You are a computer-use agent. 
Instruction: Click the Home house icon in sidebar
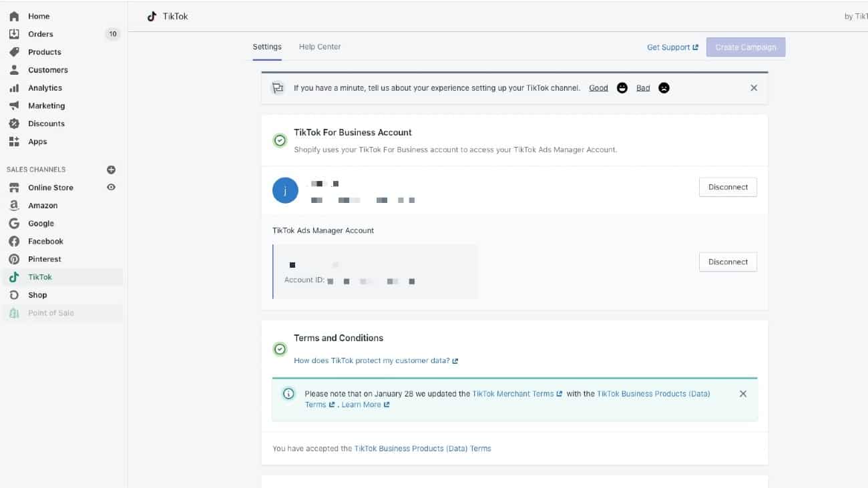[14, 16]
